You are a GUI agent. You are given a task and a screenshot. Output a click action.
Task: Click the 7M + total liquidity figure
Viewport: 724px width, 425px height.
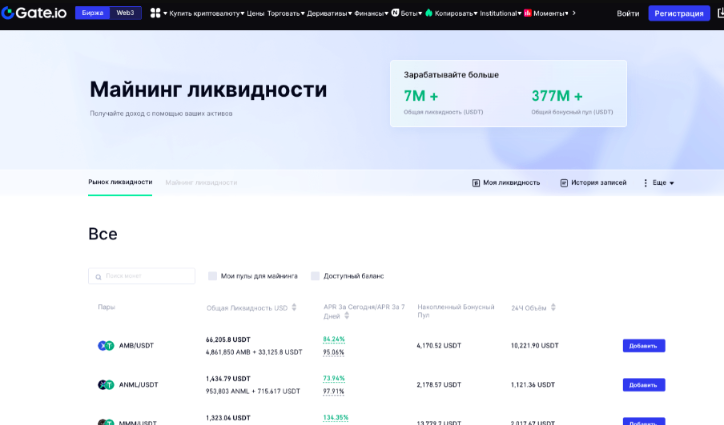pos(421,96)
